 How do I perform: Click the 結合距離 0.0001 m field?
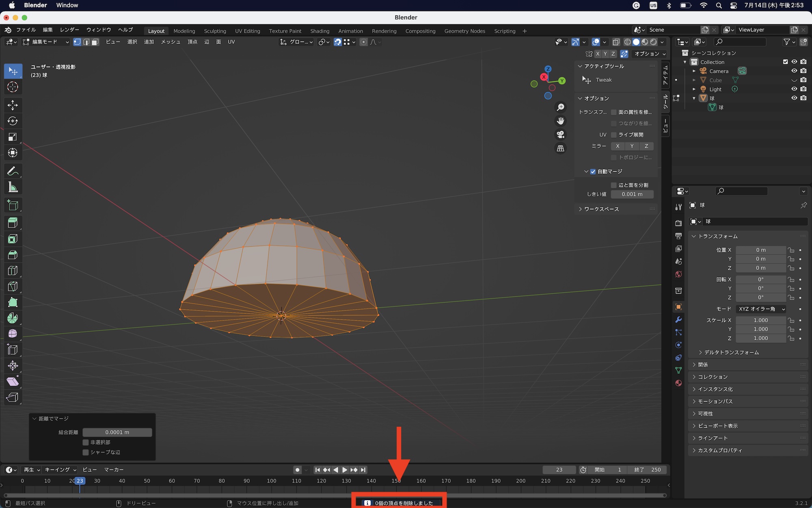coord(117,432)
